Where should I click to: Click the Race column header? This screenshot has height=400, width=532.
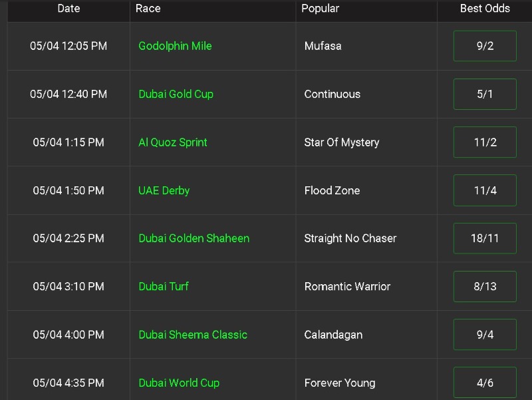(148, 9)
